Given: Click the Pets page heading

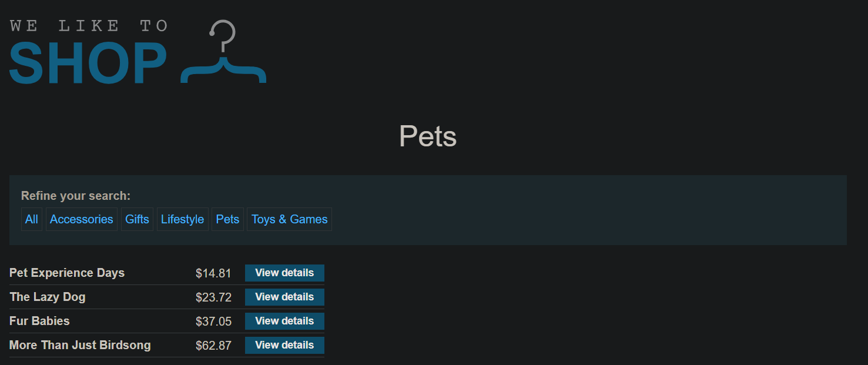Looking at the screenshot, I should tap(428, 136).
